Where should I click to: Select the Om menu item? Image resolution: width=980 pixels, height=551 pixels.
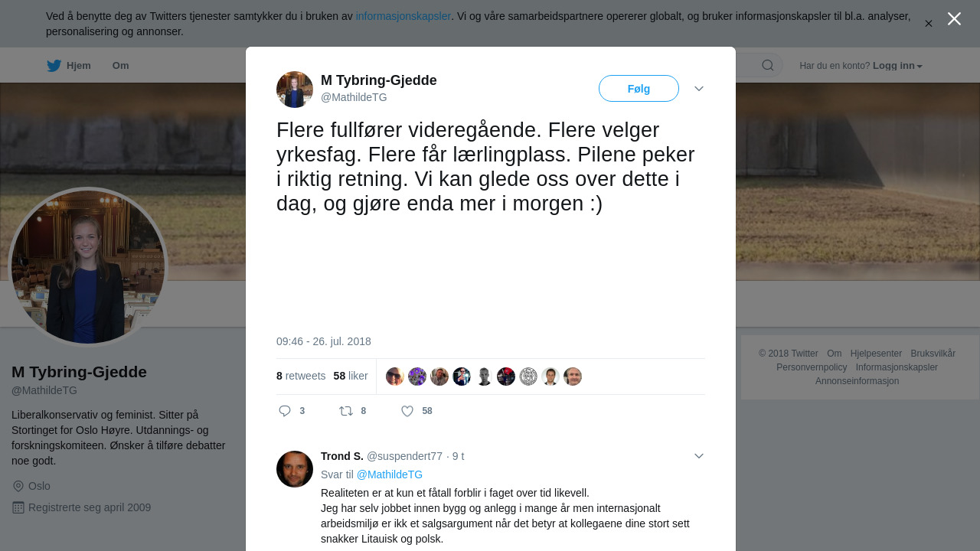[x=120, y=66]
